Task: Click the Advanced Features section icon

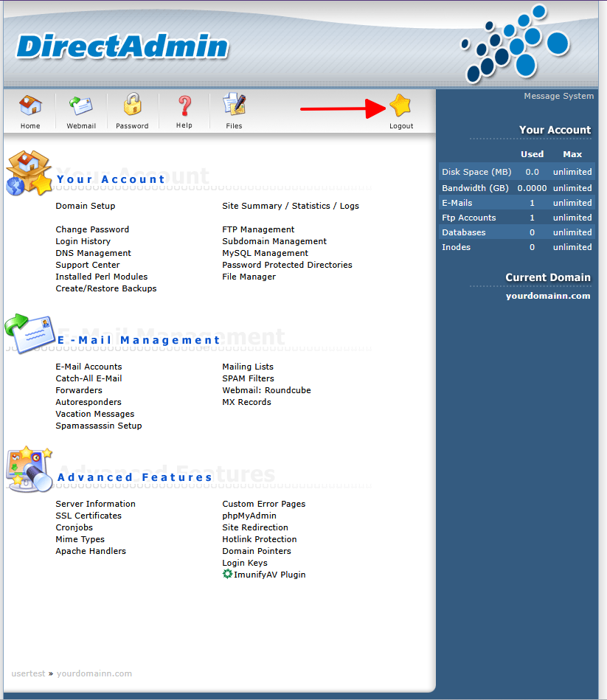Action: pyautogui.click(x=30, y=469)
